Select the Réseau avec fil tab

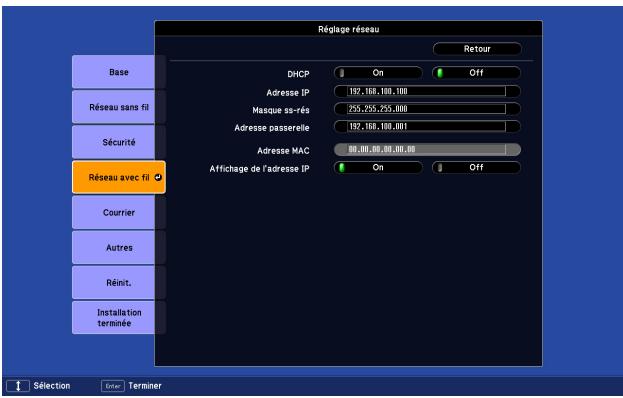click(x=119, y=177)
